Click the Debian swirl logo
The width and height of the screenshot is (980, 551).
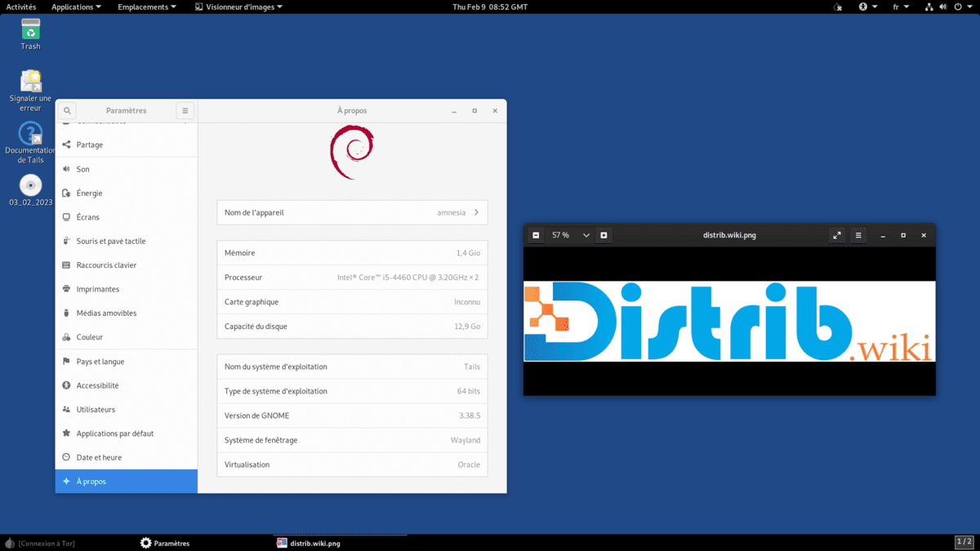pyautogui.click(x=352, y=152)
